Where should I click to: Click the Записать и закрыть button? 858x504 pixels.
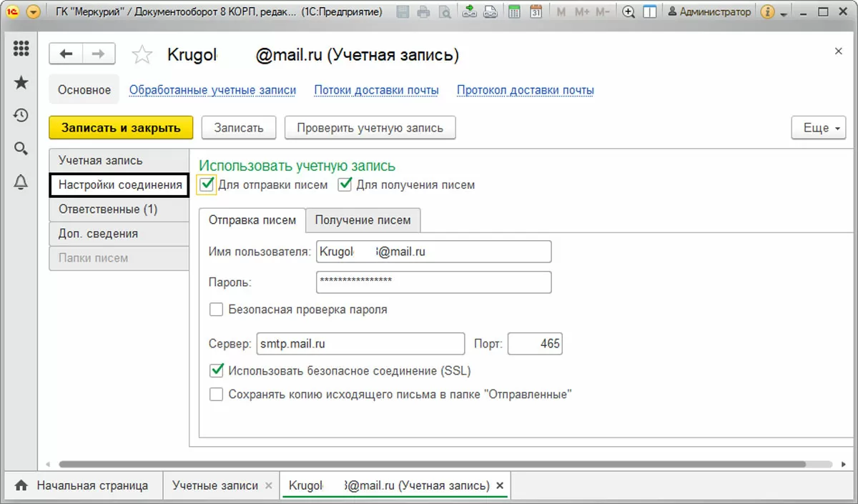coord(121,128)
